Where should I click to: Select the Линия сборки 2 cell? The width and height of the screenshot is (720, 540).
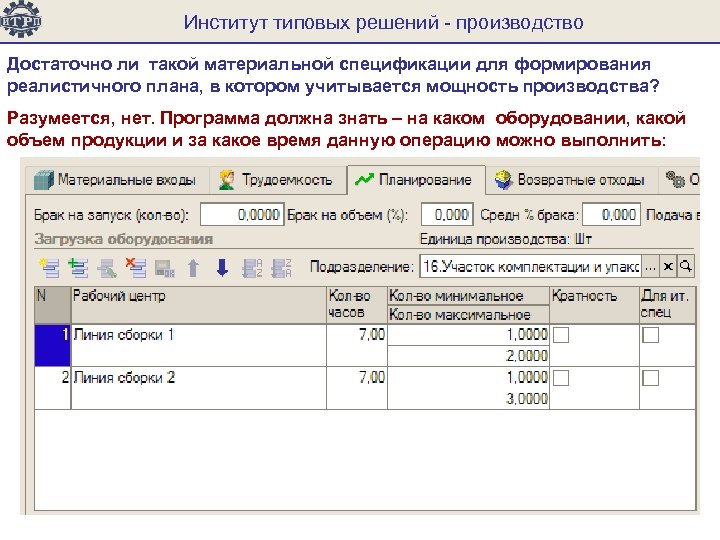pyautogui.click(x=199, y=388)
